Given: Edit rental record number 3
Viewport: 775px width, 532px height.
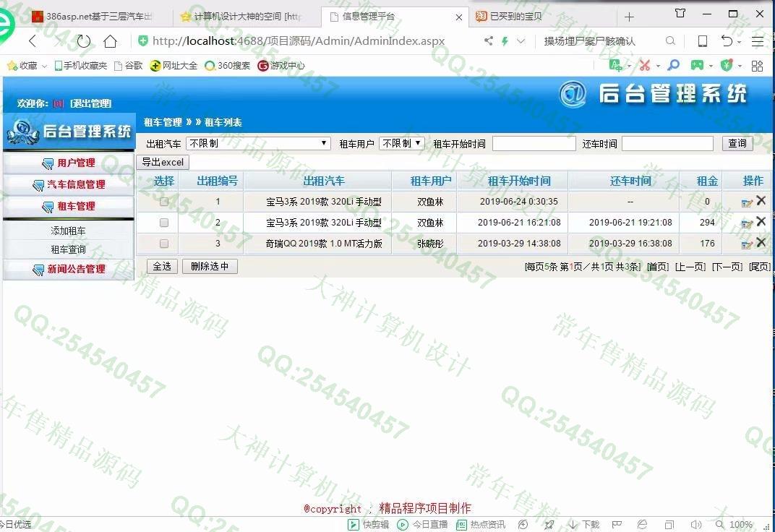Looking at the screenshot, I should coord(747,244).
